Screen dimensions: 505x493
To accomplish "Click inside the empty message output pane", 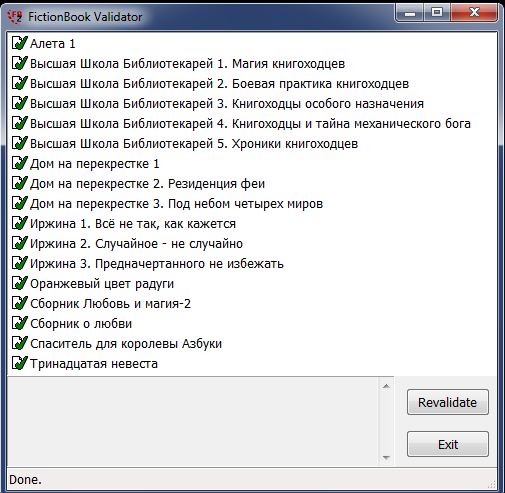I will 193,421.
